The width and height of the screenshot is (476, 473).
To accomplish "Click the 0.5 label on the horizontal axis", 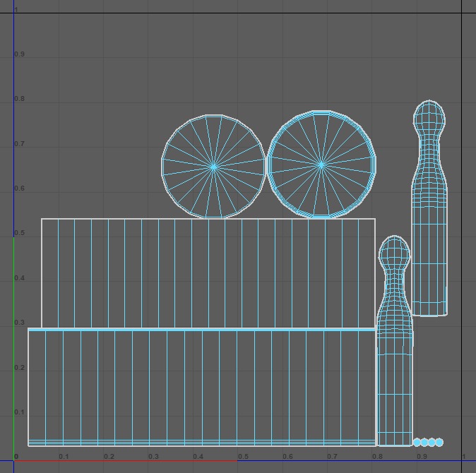I will tap(243, 457).
